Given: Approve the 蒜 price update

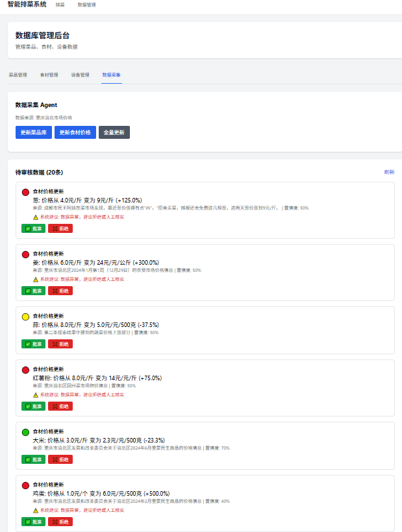Looking at the screenshot, I should (x=33, y=344).
